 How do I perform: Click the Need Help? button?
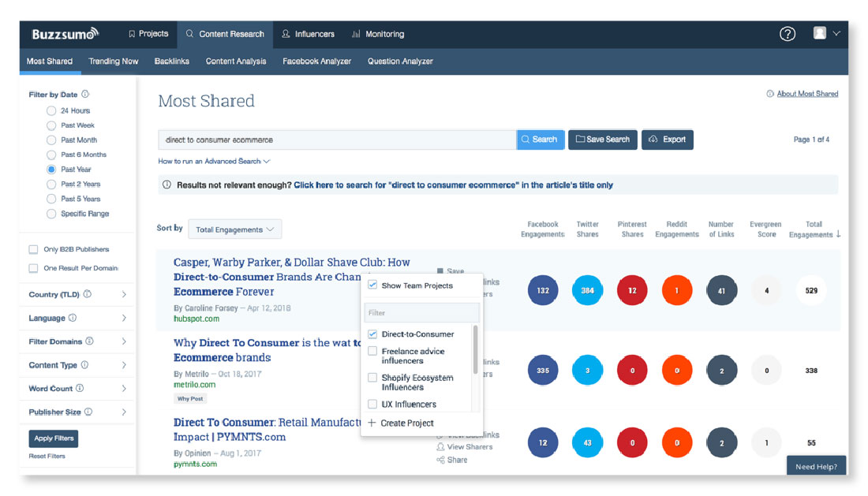(x=816, y=466)
